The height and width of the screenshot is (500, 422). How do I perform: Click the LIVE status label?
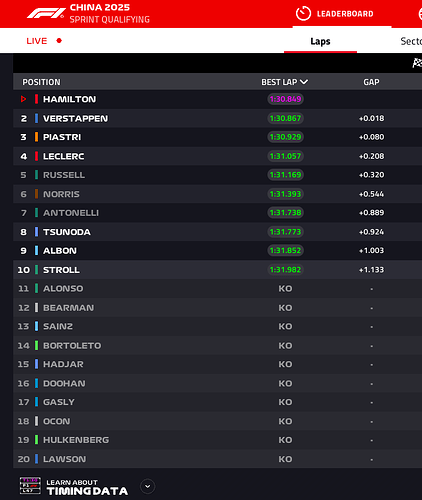[37, 41]
